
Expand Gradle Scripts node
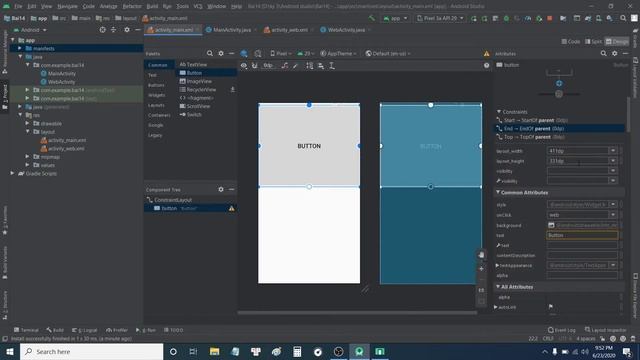point(12,173)
